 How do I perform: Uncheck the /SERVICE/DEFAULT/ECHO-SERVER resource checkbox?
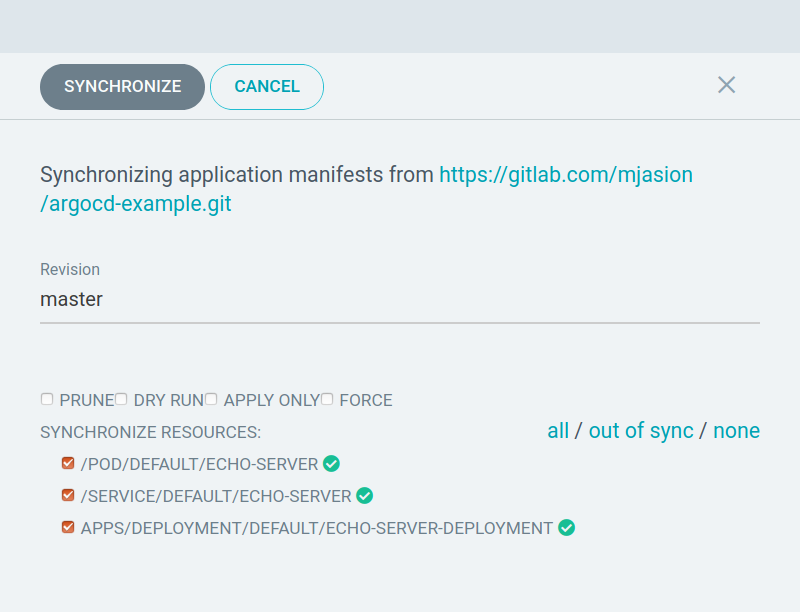click(x=68, y=495)
